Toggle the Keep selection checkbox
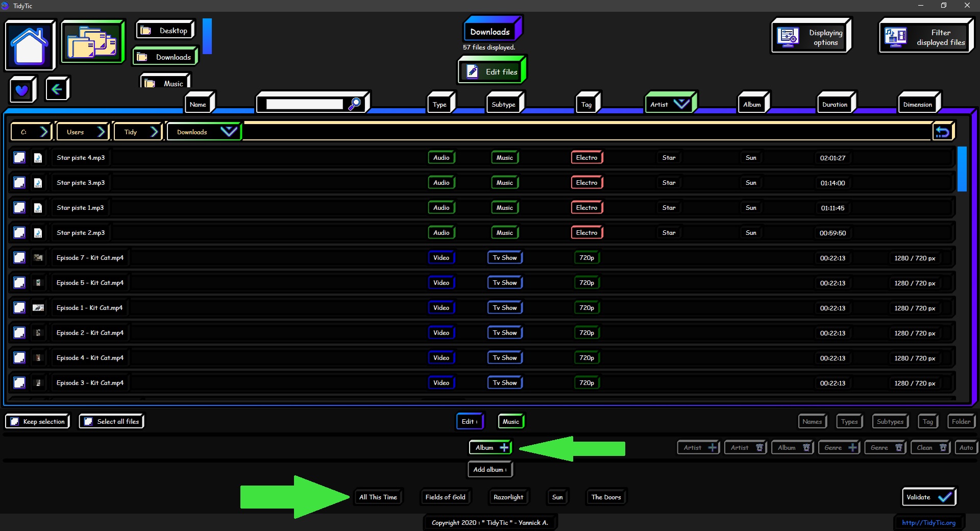The image size is (980, 531). (x=15, y=422)
